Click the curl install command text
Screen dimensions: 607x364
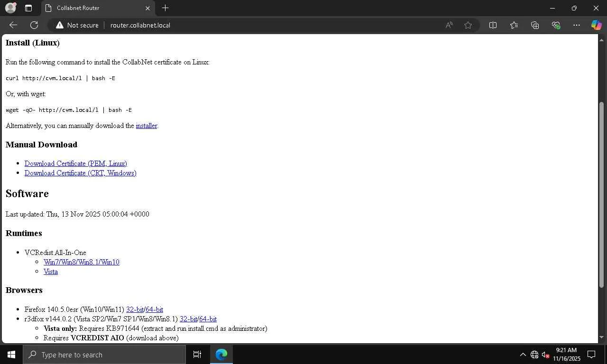point(60,78)
